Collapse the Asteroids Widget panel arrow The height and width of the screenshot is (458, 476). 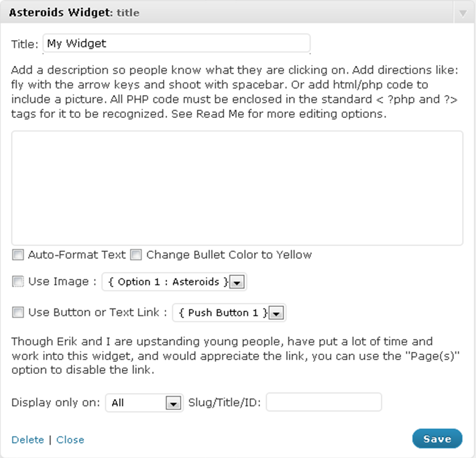tap(463, 13)
